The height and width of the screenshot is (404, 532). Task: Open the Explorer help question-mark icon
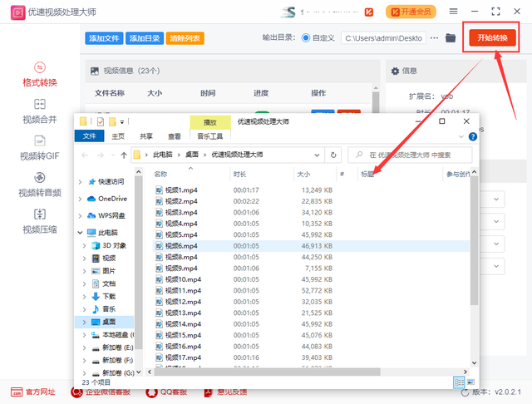473,136
